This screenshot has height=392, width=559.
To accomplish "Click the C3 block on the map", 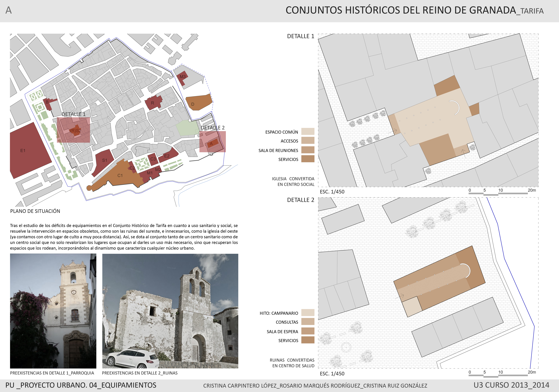I will tap(153, 159).
